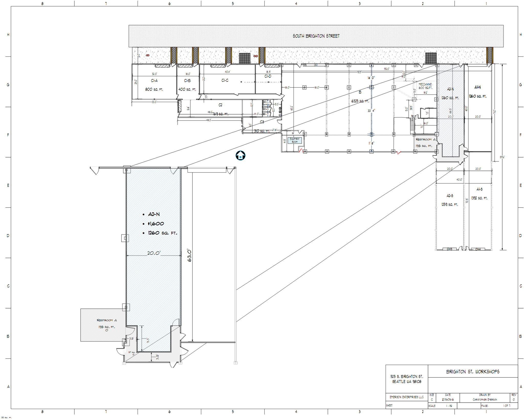Click the 1259 SQ. FT. area text
Viewport: 524px width, 420px height.
click(x=450, y=205)
